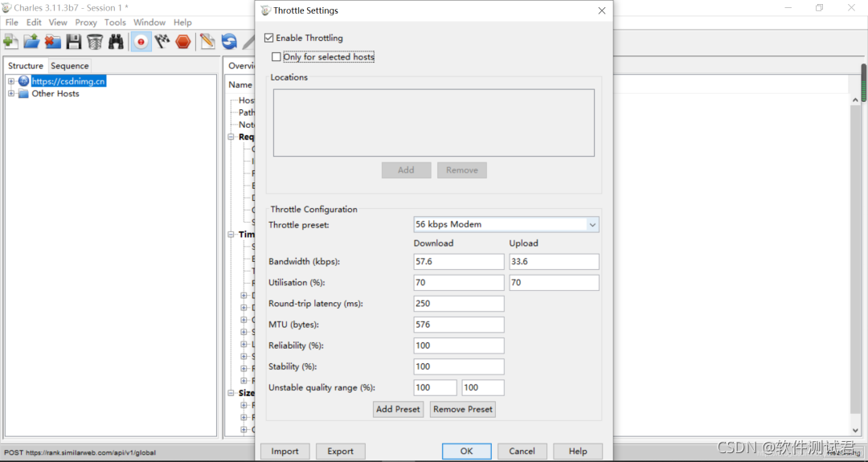Image resolution: width=868 pixels, height=462 pixels.
Task: Click the main window scrollbar up arrow
Action: (x=855, y=100)
